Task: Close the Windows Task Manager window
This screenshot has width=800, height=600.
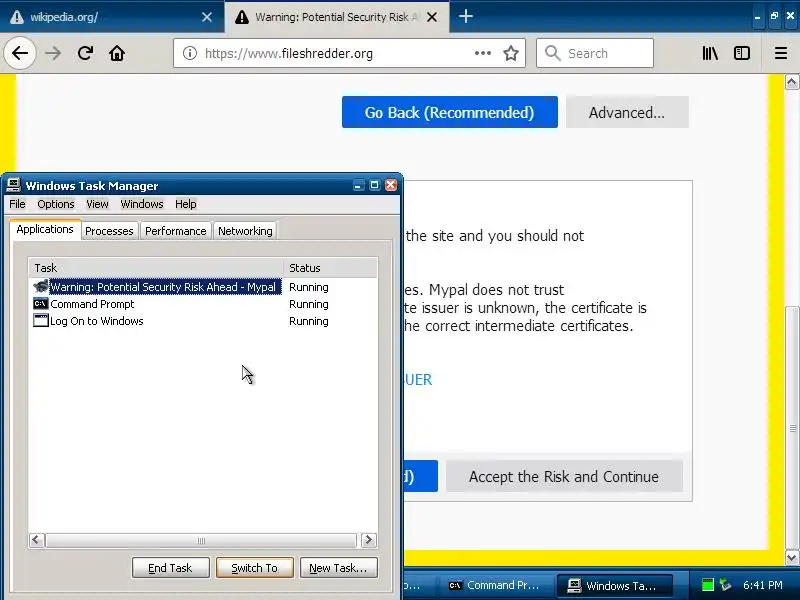Action: [x=391, y=185]
